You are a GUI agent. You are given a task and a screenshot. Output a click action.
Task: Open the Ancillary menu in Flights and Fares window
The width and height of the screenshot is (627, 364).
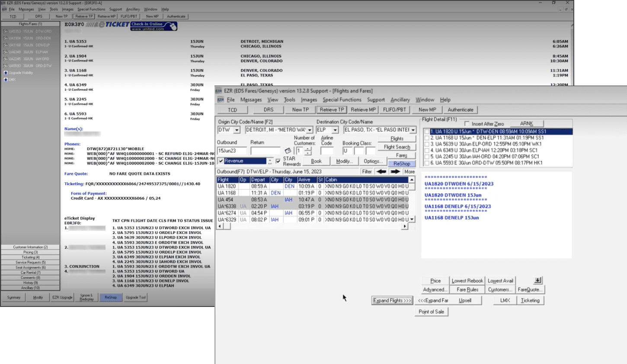pyautogui.click(x=400, y=100)
